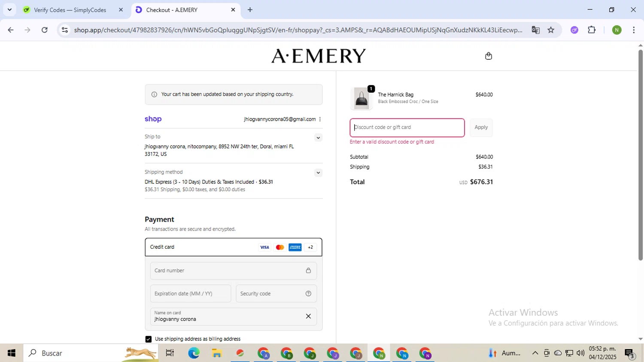Open the Chrome profile N avatar
This screenshot has height=362, width=644.
click(x=617, y=30)
